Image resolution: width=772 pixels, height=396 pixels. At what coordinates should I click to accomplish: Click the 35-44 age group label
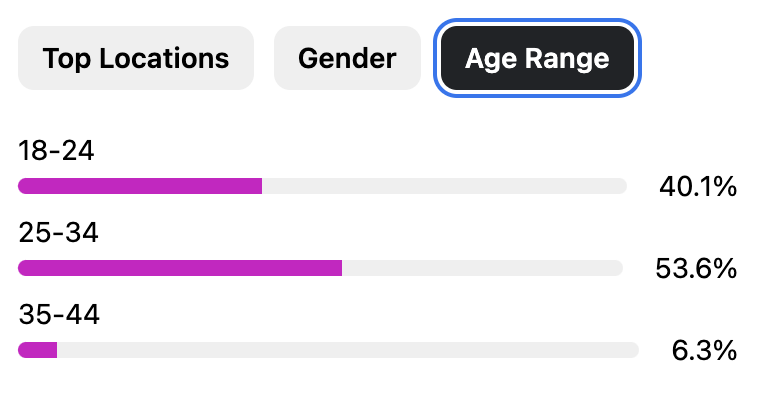click(x=59, y=314)
